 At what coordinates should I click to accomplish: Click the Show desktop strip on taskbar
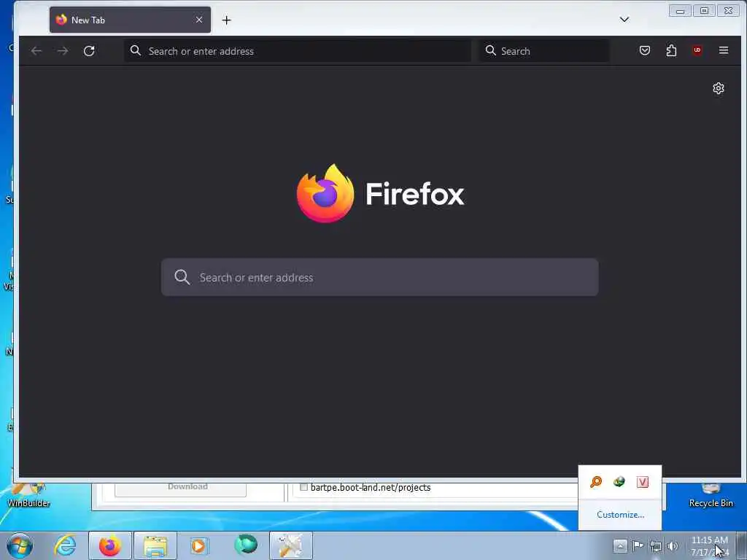(x=742, y=545)
